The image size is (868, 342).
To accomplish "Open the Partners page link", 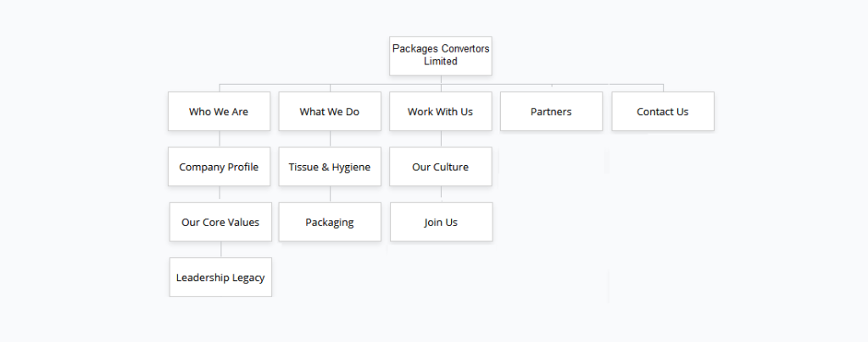I will coord(551,112).
